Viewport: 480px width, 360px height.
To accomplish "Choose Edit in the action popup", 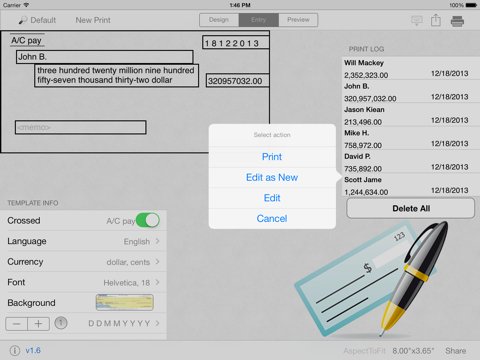I will coord(272,198).
